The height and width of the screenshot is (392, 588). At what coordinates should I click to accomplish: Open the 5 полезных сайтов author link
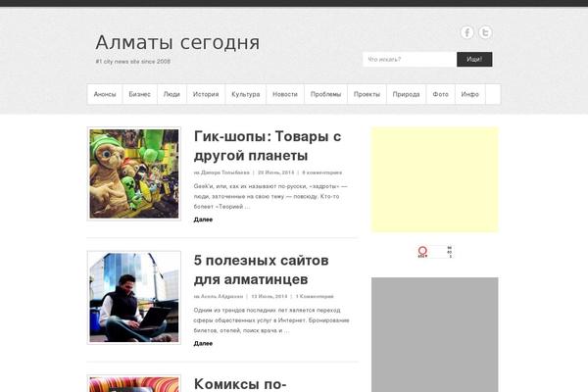(x=222, y=296)
